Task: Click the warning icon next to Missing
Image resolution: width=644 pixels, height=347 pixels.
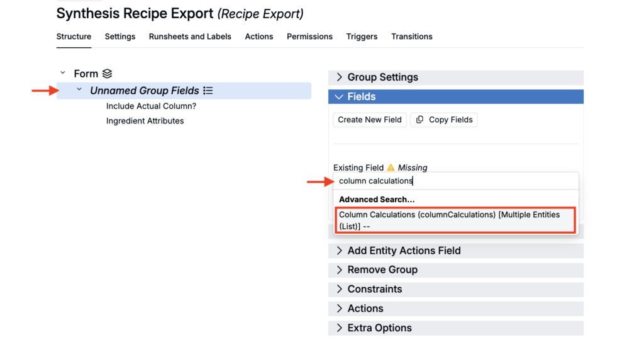Action: coord(391,168)
